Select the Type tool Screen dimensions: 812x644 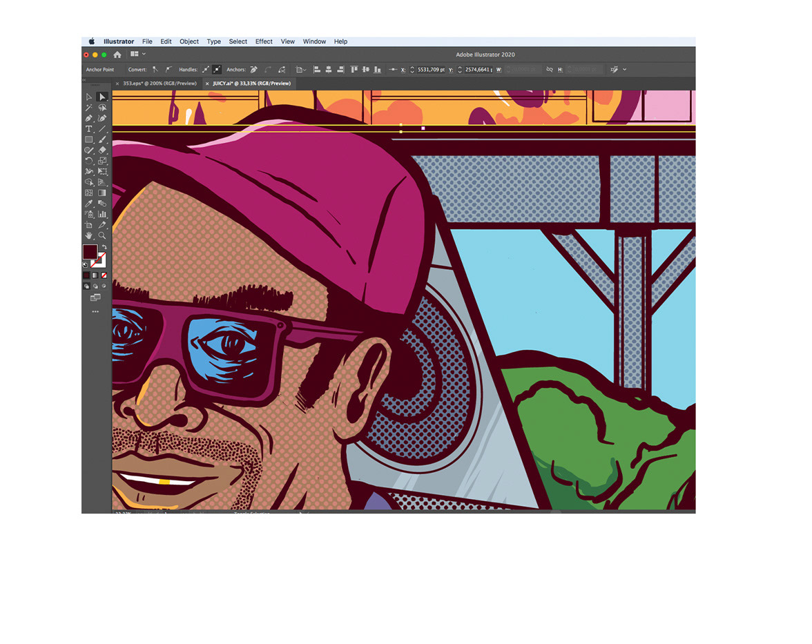(88, 129)
